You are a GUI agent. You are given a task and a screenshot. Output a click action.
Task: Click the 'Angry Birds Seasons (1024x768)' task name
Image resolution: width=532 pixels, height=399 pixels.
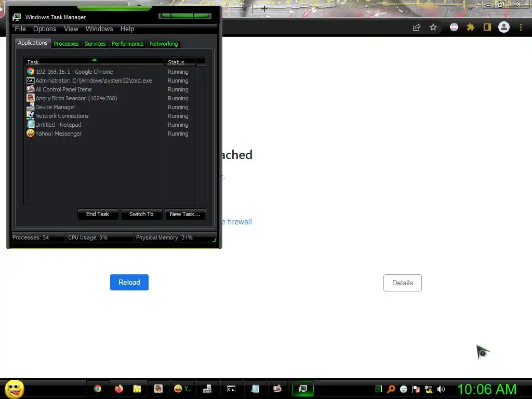coord(76,98)
